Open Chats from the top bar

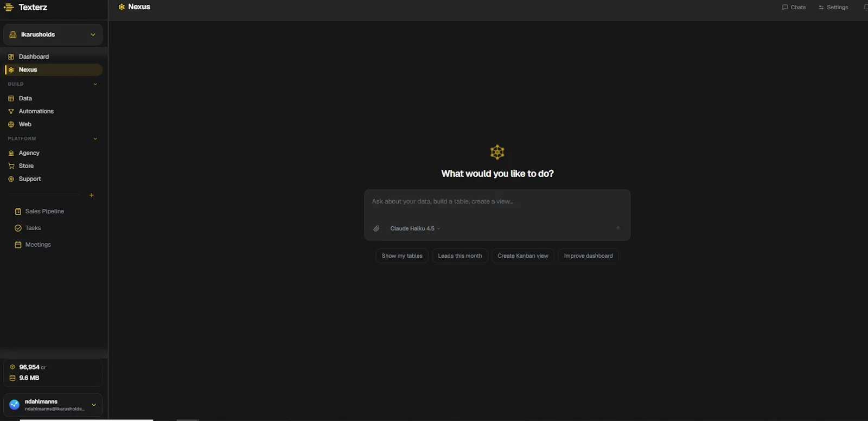tap(794, 8)
